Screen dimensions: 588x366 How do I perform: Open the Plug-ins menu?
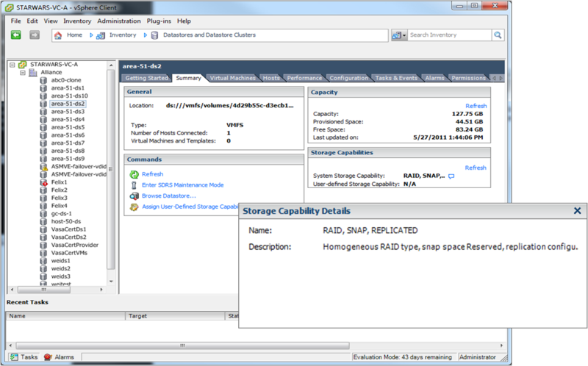point(159,21)
